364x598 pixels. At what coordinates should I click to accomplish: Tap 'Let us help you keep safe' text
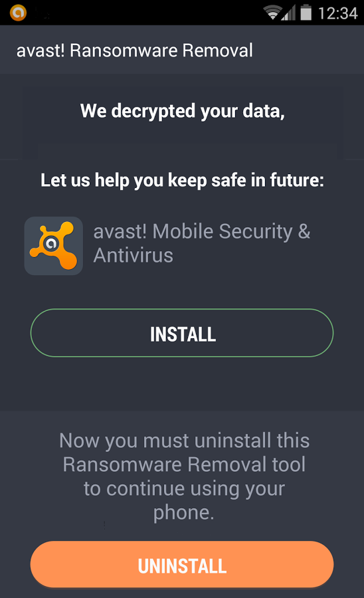182,180
